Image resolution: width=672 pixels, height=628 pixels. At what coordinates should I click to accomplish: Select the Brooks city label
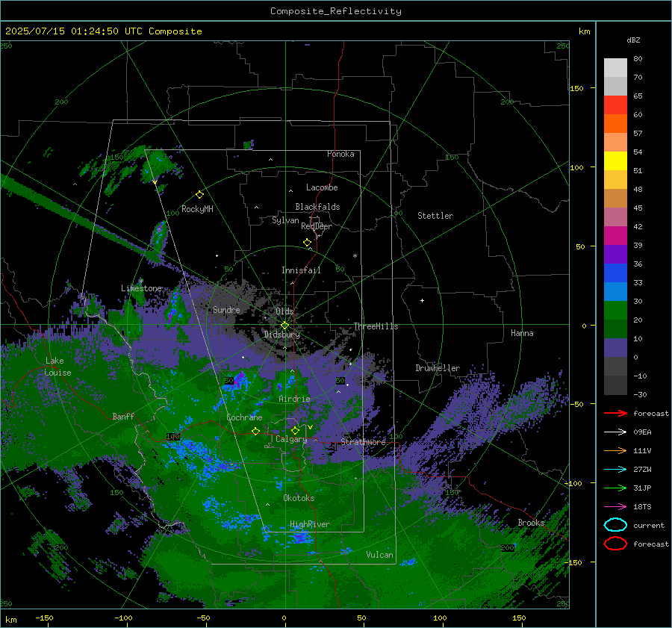pos(531,523)
